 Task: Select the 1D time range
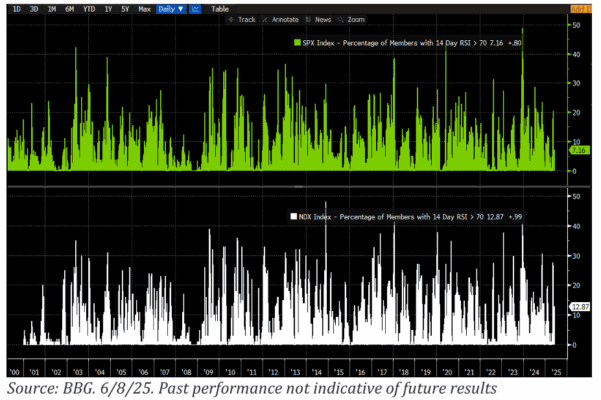13,8
